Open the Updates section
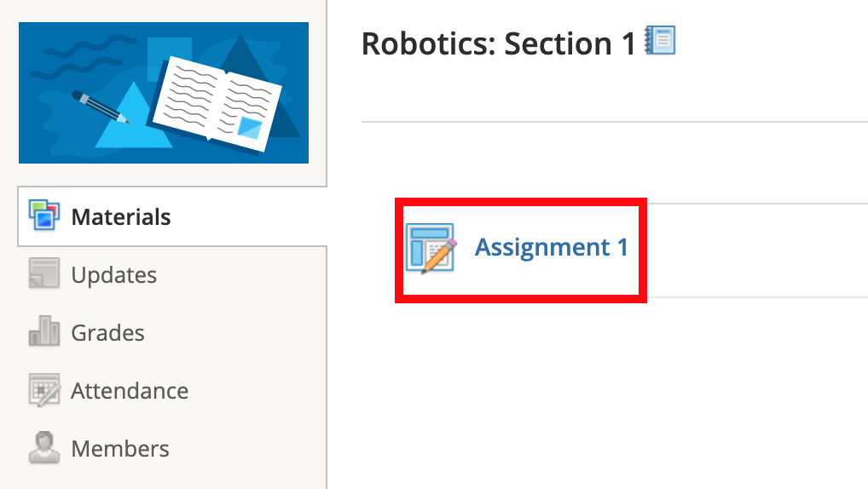868x489 pixels. (113, 275)
